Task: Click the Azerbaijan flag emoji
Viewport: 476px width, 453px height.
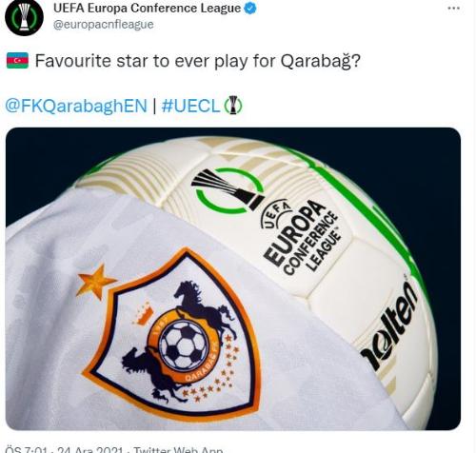Action: (x=17, y=61)
